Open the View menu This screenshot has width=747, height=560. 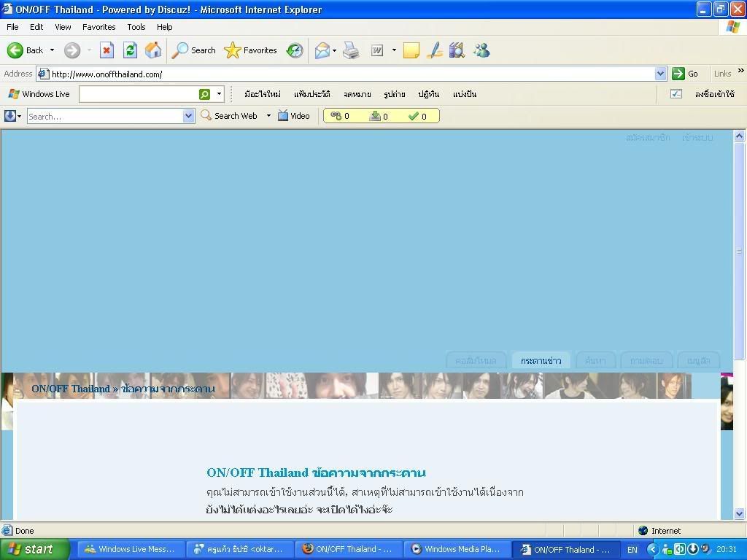click(x=63, y=27)
